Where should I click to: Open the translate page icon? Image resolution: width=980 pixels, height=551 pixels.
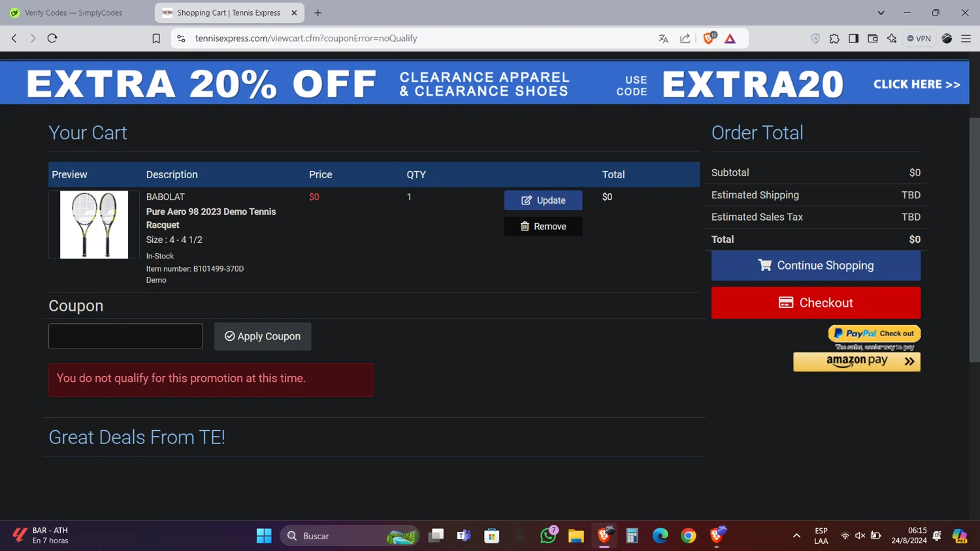tap(664, 39)
